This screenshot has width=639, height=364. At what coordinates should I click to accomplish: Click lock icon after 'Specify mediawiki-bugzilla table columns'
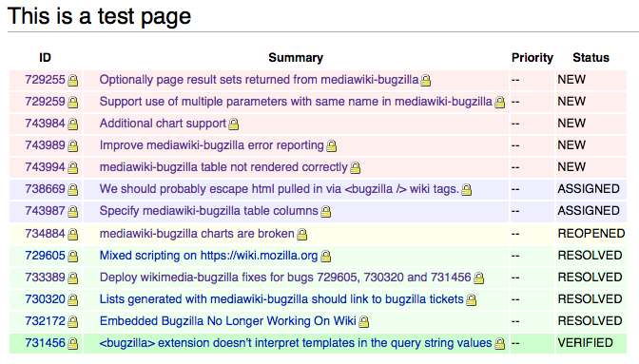(x=326, y=212)
